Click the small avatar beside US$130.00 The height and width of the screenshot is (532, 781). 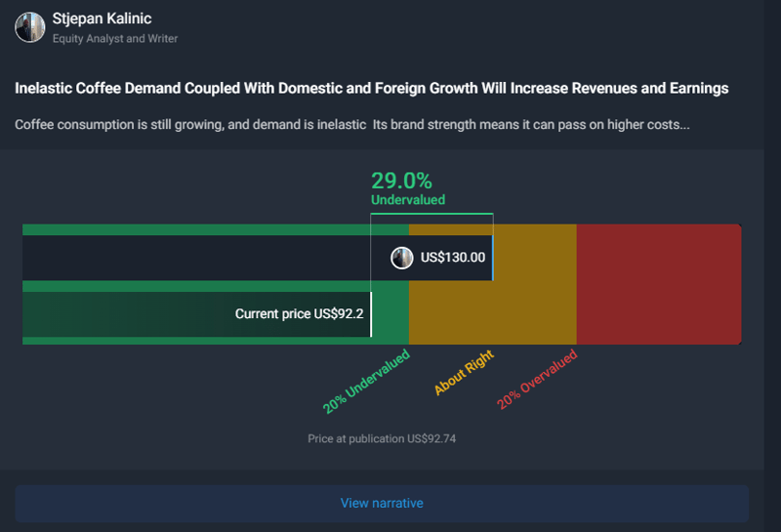[x=402, y=258]
